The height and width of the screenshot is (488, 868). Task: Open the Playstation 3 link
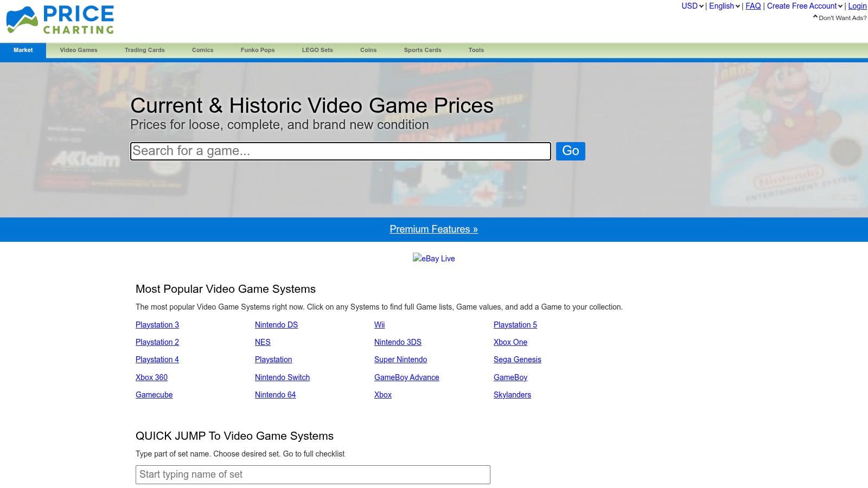click(x=157, y=325)
